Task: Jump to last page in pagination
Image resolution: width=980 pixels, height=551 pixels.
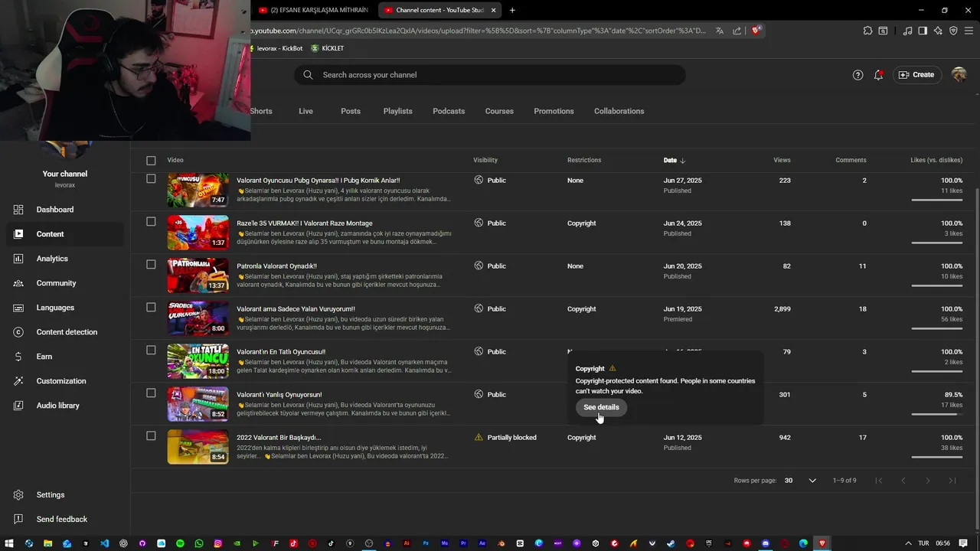Action: [x=952, y=481]
